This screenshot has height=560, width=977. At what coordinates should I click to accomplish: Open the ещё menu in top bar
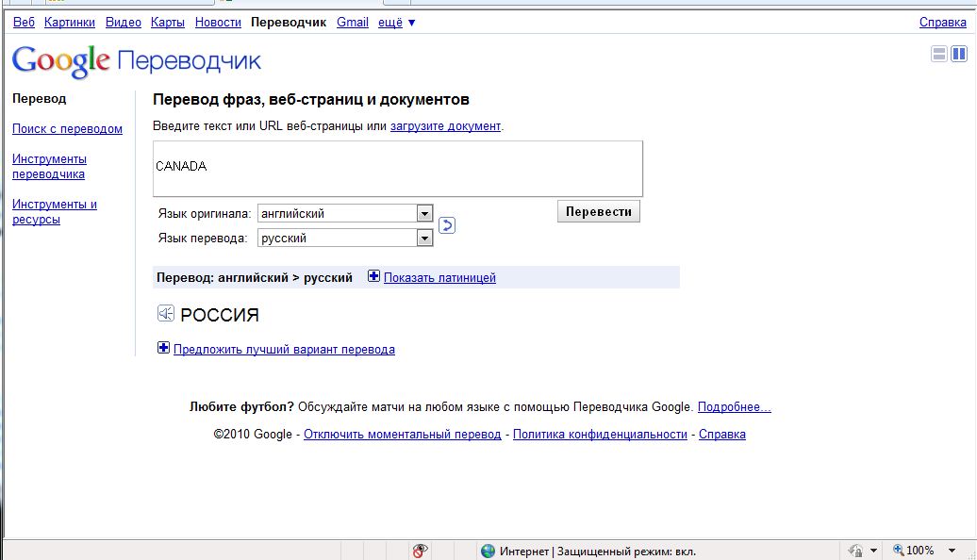coord(397,22)
